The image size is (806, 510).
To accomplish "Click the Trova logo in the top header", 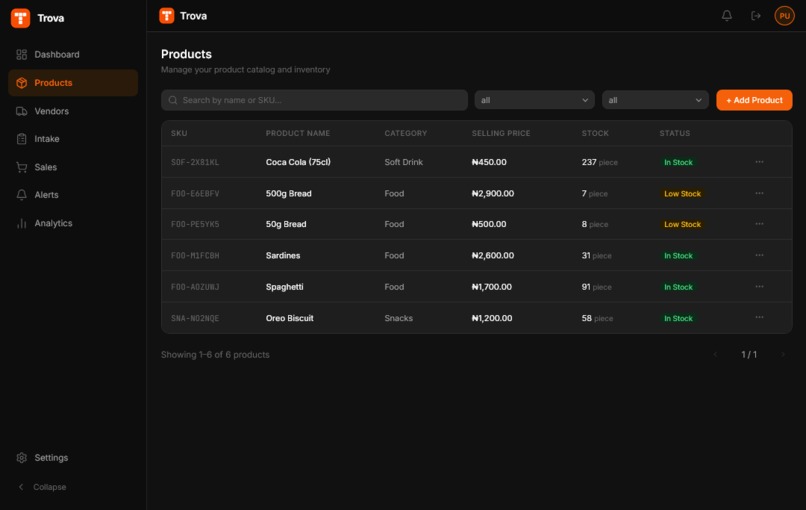I will pyautogui.click(x=167, y=16).
